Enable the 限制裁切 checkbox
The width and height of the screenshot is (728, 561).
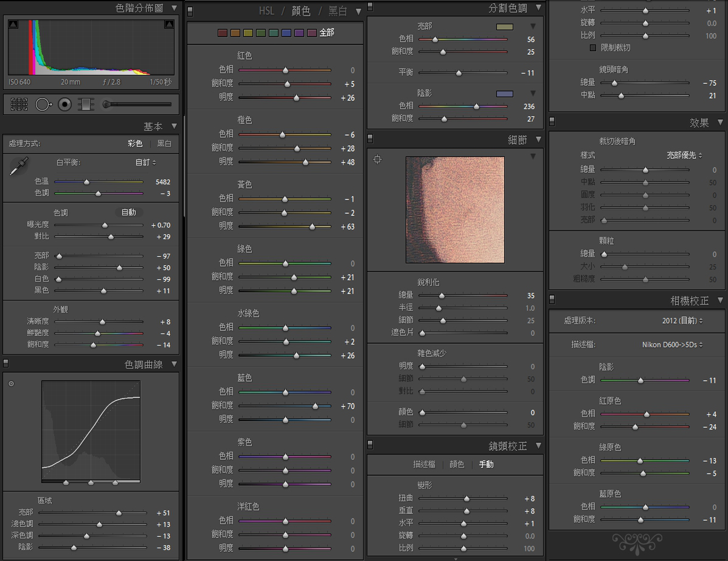(593, 47)
